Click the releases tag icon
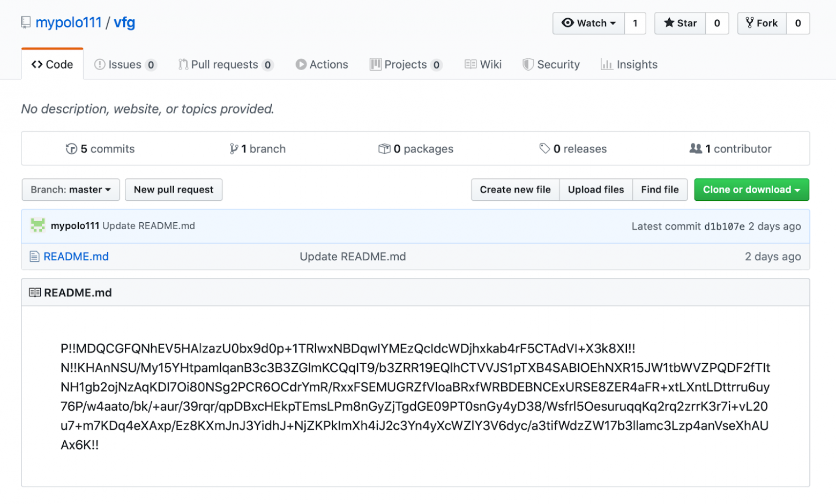This screenshot has height=504, width=836. pos(544,149)
